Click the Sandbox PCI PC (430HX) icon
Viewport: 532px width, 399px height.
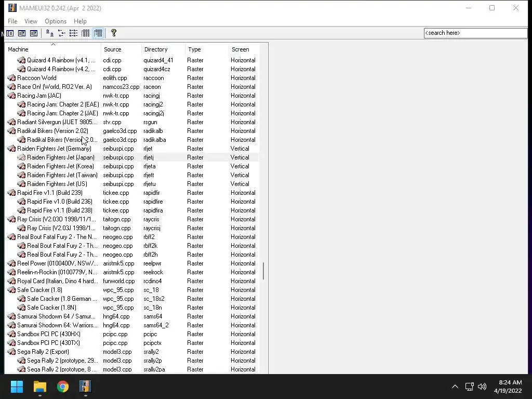pos(11,334)
